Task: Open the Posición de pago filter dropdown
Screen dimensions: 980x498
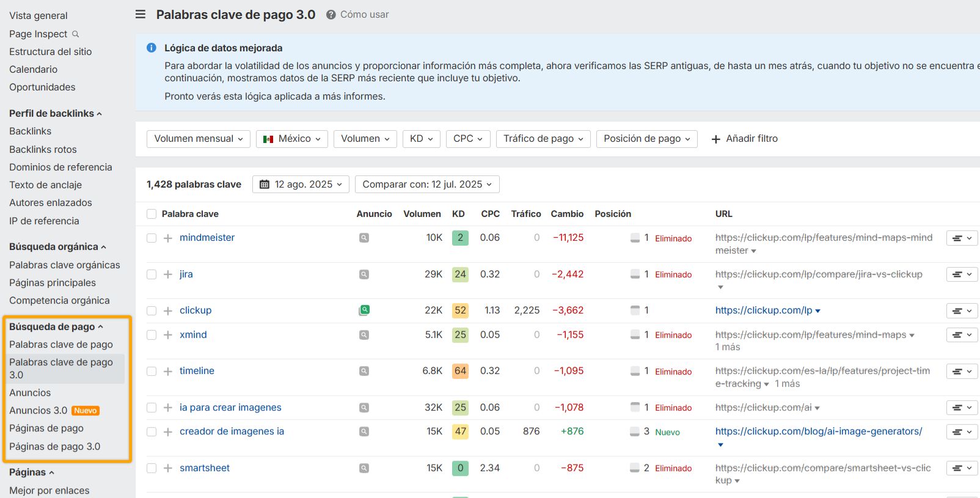Action: [647, 139]
